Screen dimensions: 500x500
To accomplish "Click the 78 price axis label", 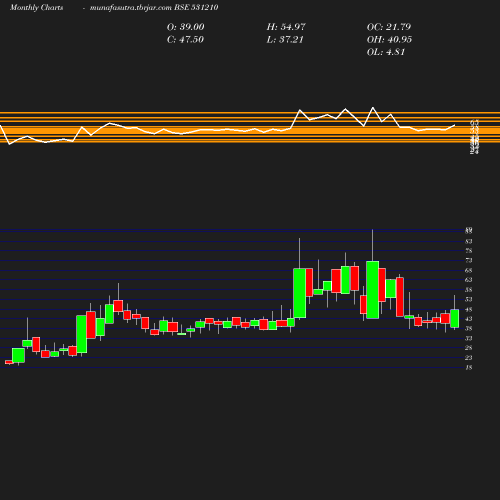I will 469,251.
